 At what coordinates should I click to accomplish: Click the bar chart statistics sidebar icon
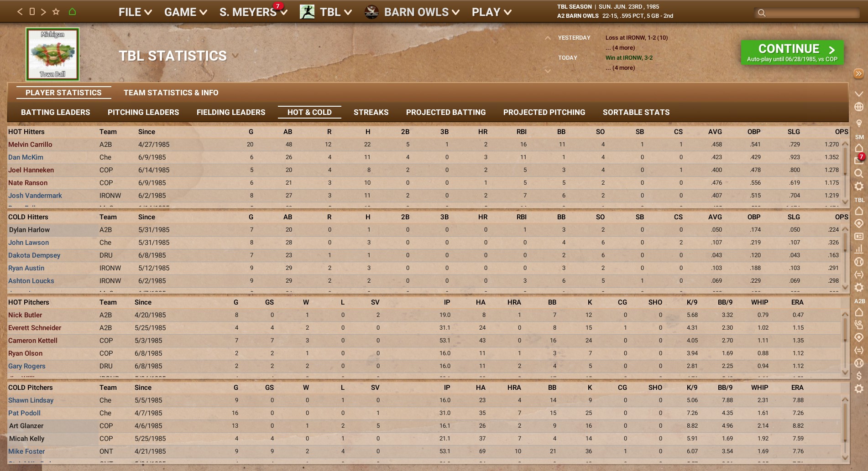[858, 249]
